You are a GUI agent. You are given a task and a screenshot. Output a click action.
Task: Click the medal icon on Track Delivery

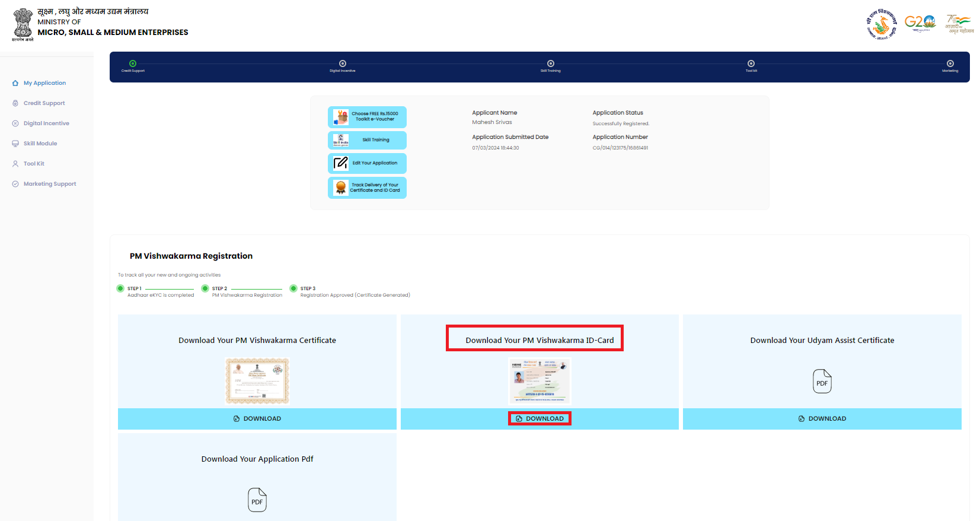click(341, 188)
